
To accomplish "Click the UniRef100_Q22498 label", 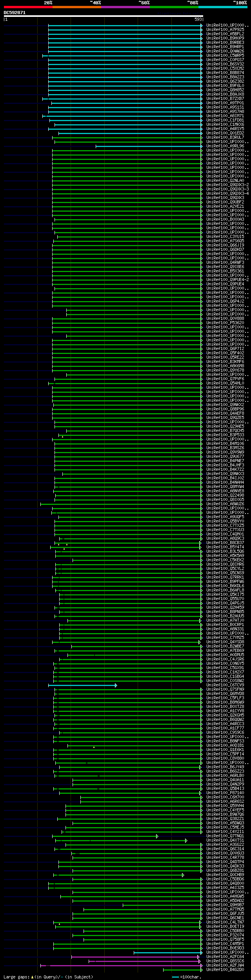I will tap(225, 495).
